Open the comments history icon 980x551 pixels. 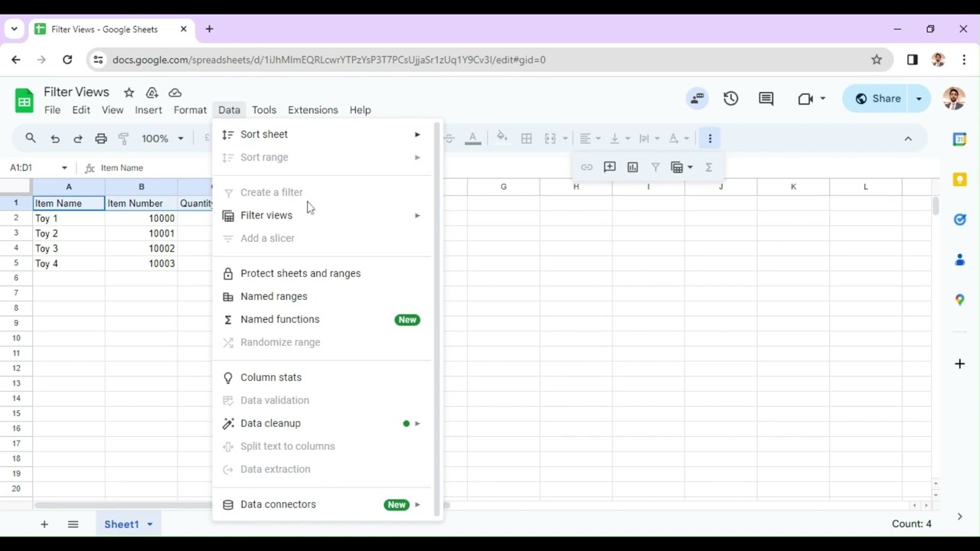click(x=766, y=98)
